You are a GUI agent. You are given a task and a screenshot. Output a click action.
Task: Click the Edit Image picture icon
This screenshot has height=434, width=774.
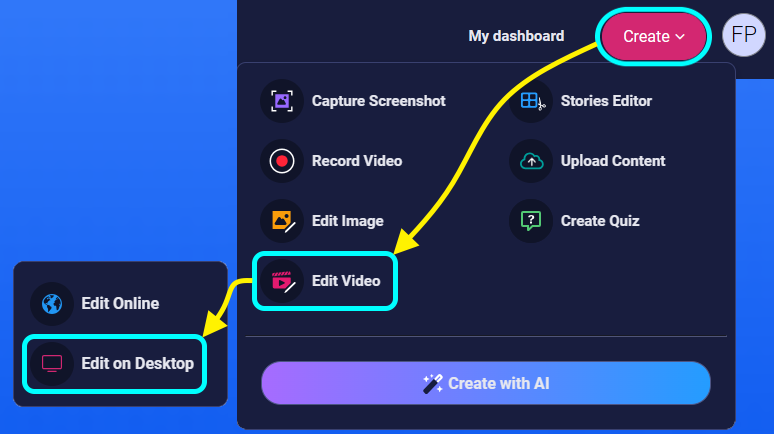click(282, 221)
